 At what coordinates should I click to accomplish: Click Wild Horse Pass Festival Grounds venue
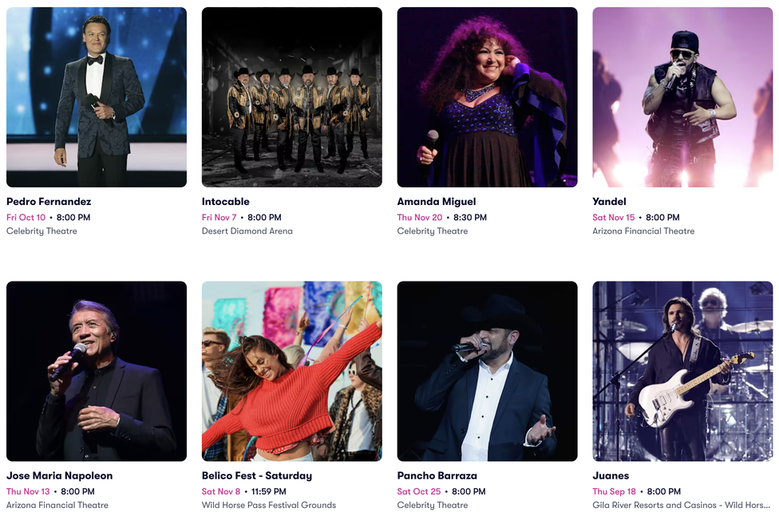(x=269, y=505)
